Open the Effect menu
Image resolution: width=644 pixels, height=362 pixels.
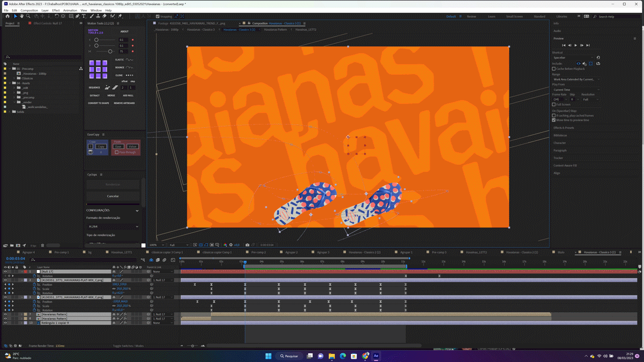tap(56, 10)
